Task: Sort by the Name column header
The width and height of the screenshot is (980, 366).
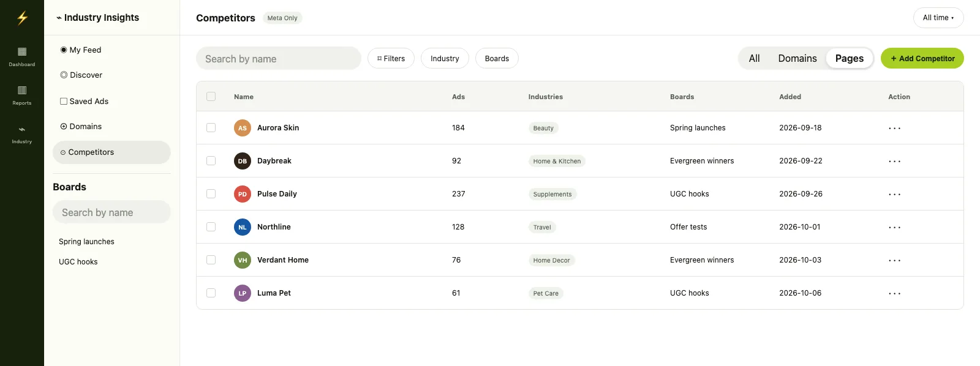Action: [x=244, y=97]
